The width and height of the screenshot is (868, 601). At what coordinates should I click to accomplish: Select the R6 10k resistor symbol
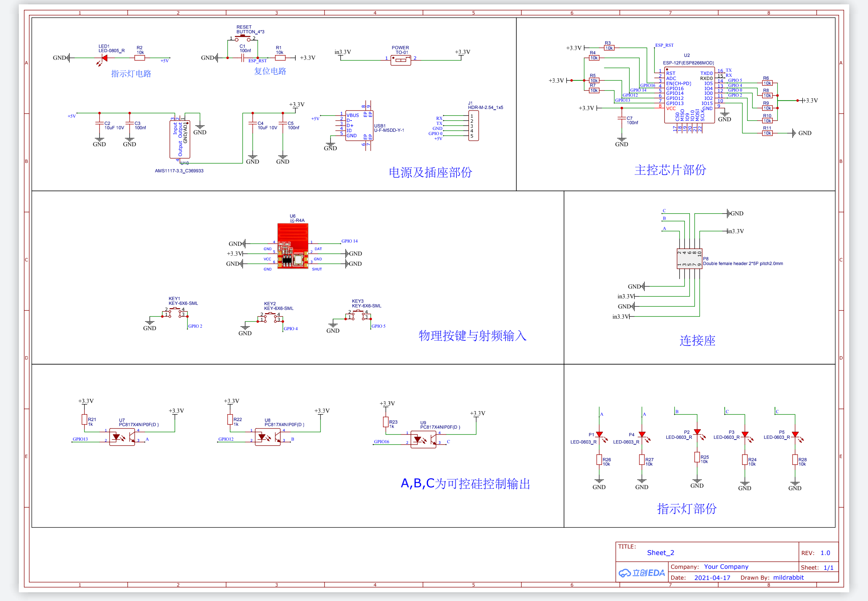(x=767, y=83)
